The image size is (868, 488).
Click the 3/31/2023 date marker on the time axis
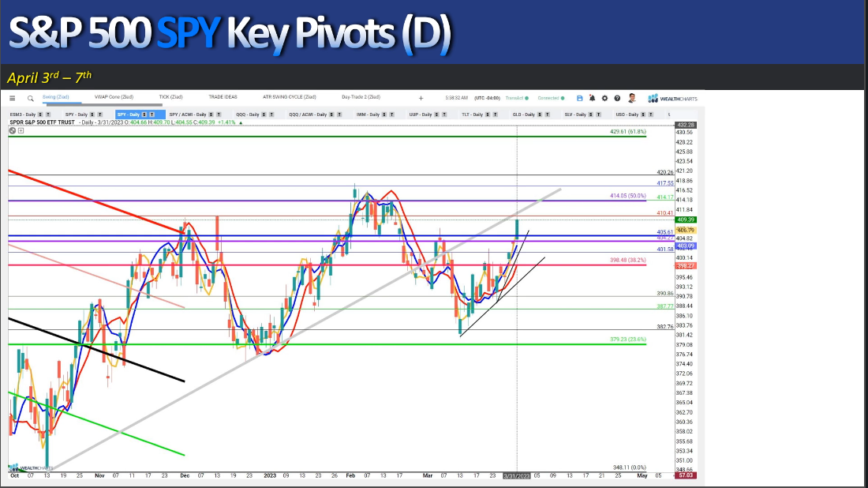coord(517,476)
